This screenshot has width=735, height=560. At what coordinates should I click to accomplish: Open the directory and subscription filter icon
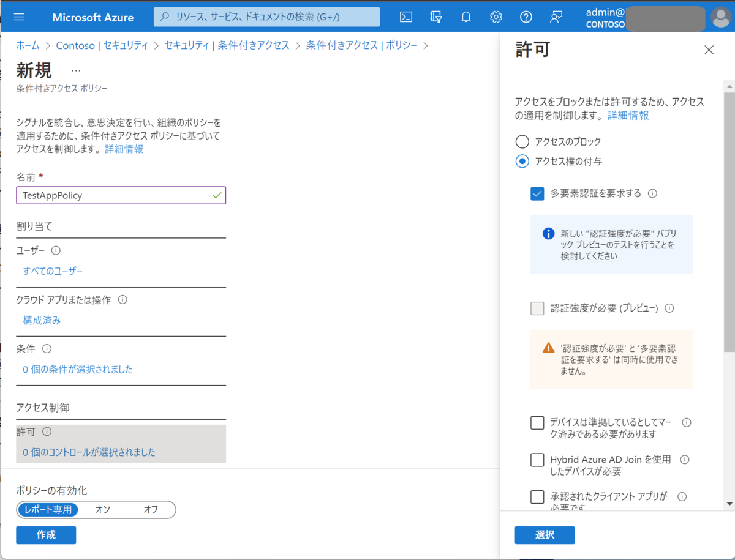pyautogui.click(x=435, y=17)
